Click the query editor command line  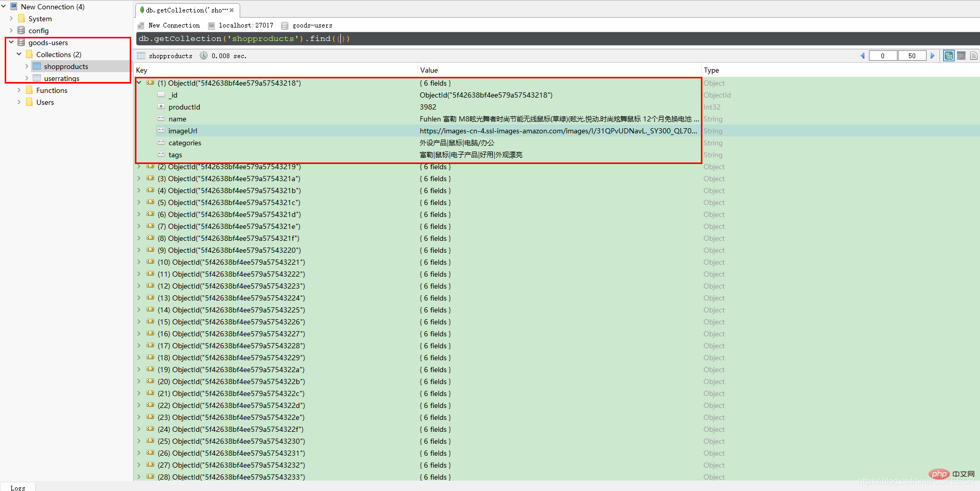point(467,39)
